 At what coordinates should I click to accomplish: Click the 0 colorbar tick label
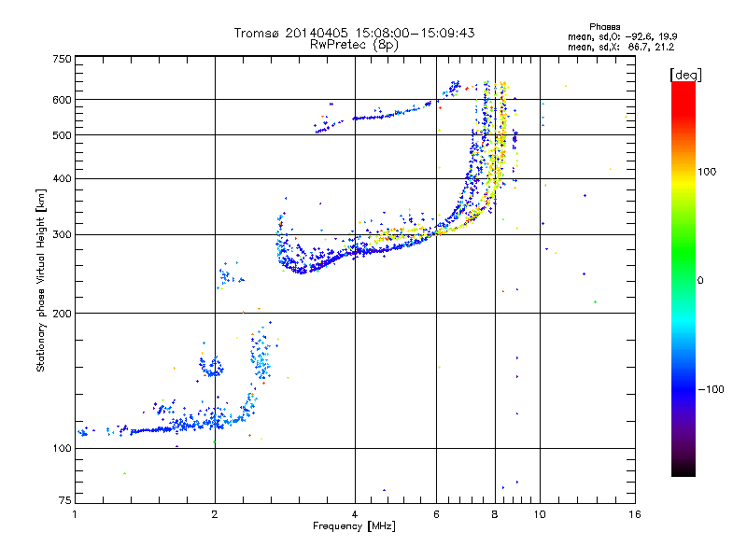(700, 281)
